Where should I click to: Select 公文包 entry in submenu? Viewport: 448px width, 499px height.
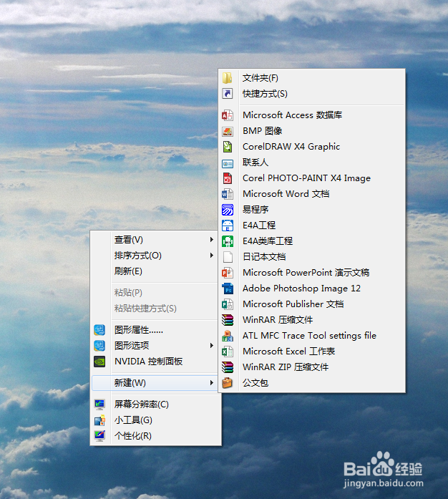[x=312, y=383]
